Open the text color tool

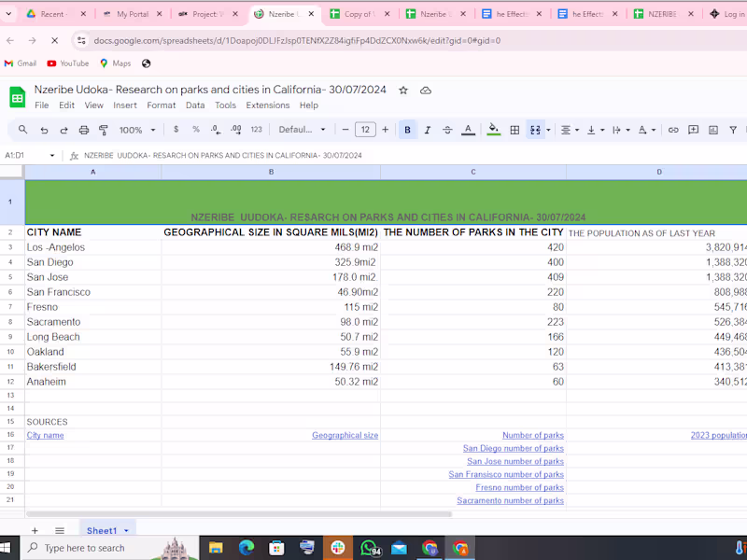(468, 130)
